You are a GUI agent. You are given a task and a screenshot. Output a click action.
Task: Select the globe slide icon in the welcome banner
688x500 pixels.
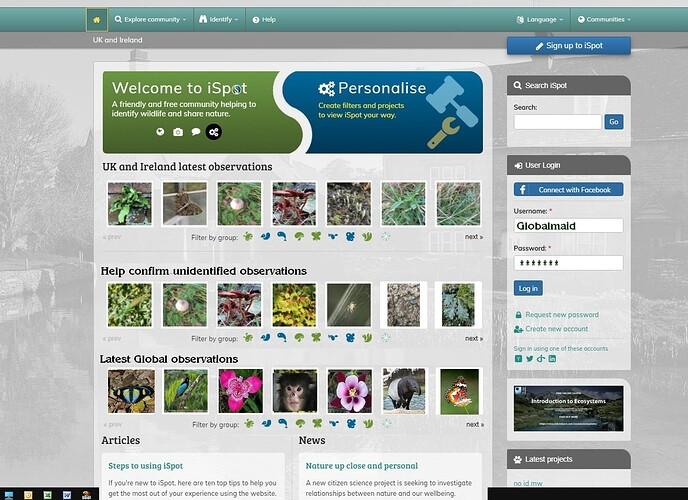tap(160, 132)
